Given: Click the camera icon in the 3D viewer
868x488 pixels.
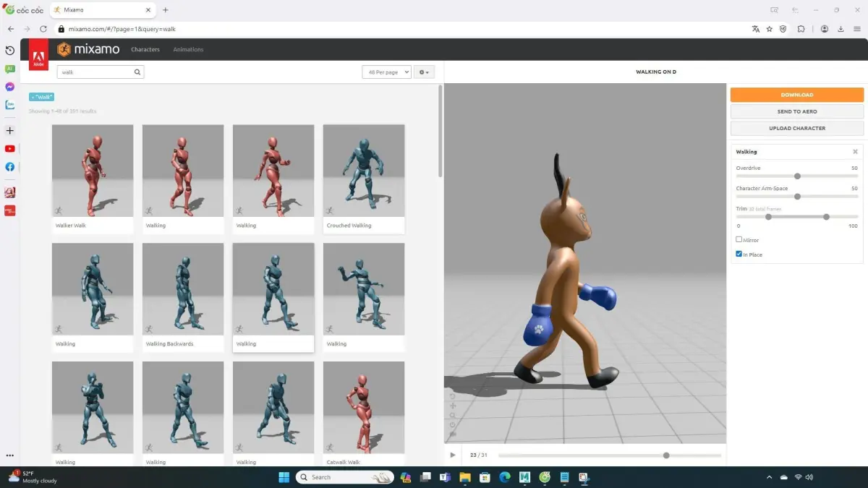Looking at the screenshot, I should (x=453, y=434).
